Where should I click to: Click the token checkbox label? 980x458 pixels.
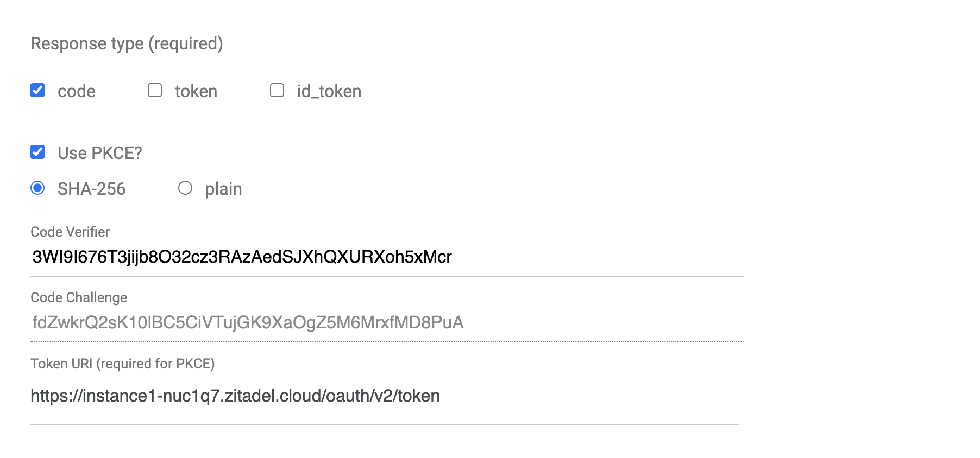pos(195,91)
